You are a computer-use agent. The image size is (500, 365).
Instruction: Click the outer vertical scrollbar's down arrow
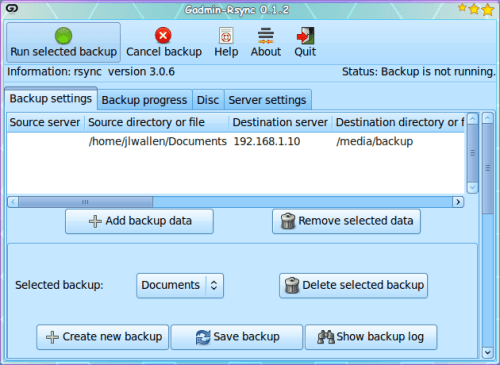(x=488, y=352)
